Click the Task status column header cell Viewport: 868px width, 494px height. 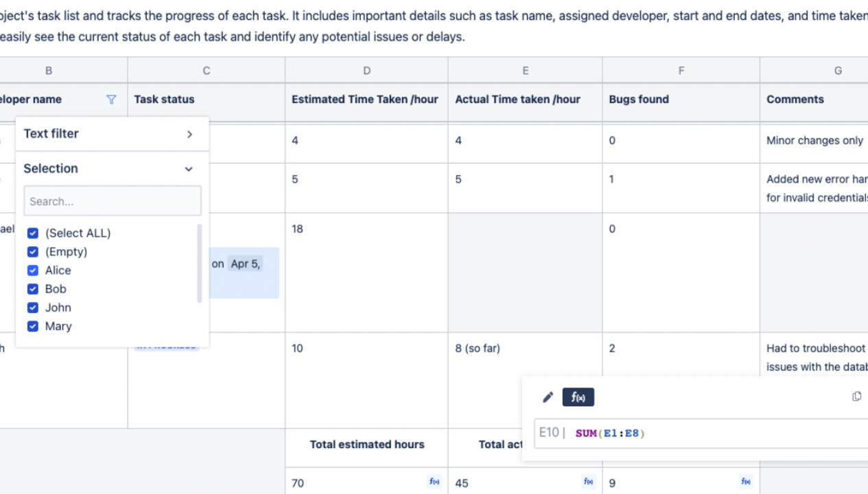coord(206,99)
